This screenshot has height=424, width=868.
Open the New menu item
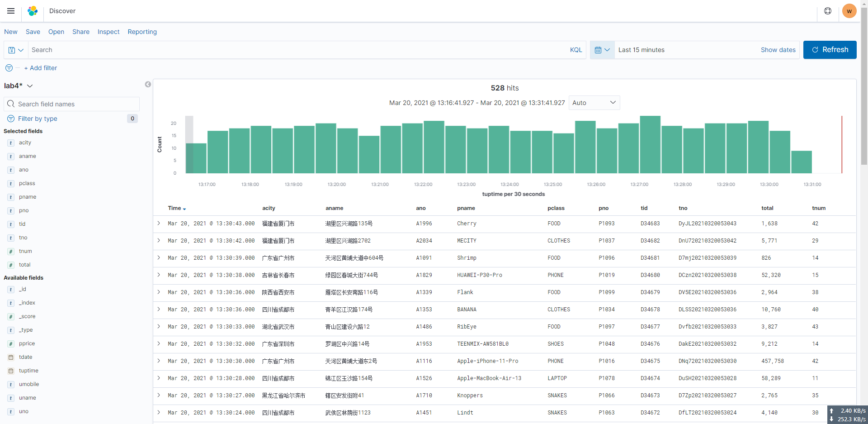tap(11, 32)
